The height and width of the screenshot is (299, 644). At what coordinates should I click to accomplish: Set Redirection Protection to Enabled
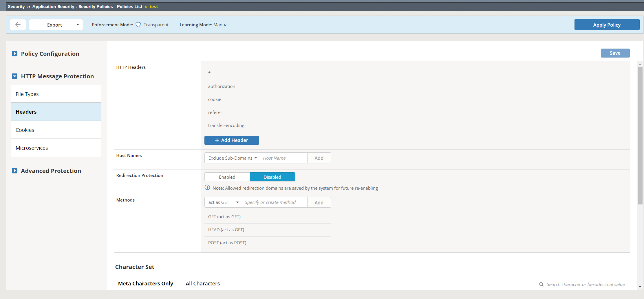click(x=227, y=177)
